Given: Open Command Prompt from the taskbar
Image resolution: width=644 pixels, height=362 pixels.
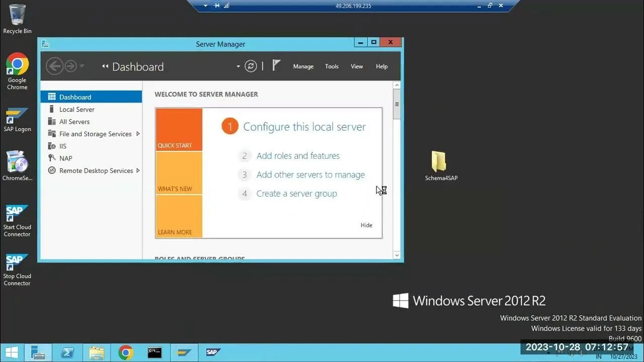Looking at the screenshot, I should coord(154,352).
